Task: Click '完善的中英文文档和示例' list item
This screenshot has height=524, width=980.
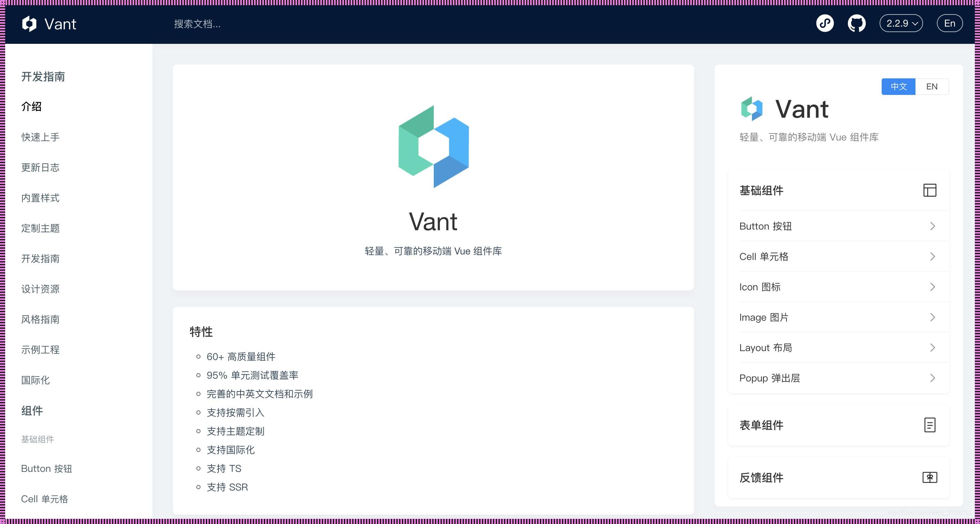Action: 259,394
